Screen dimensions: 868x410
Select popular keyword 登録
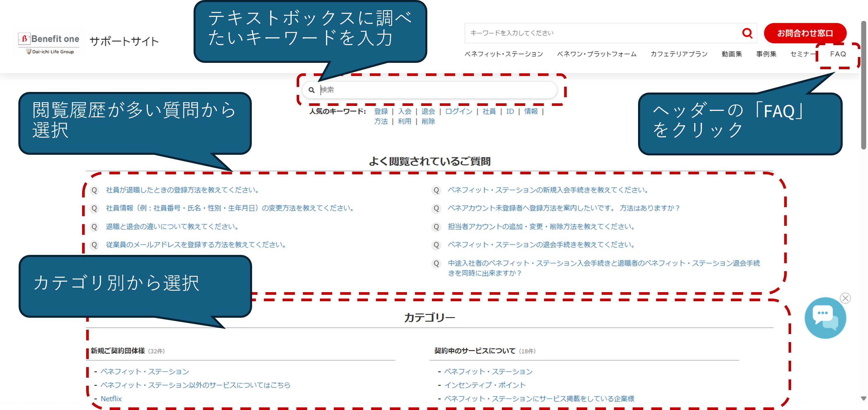381,111
